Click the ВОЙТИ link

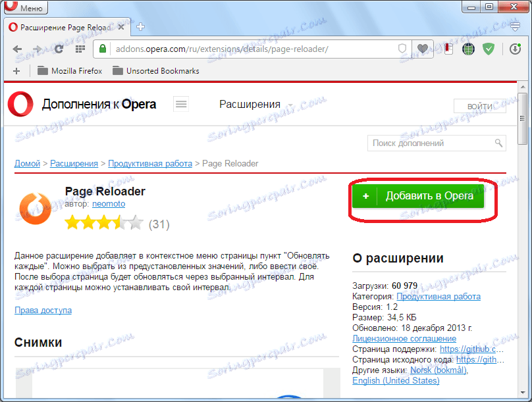(x=480, y=106)
